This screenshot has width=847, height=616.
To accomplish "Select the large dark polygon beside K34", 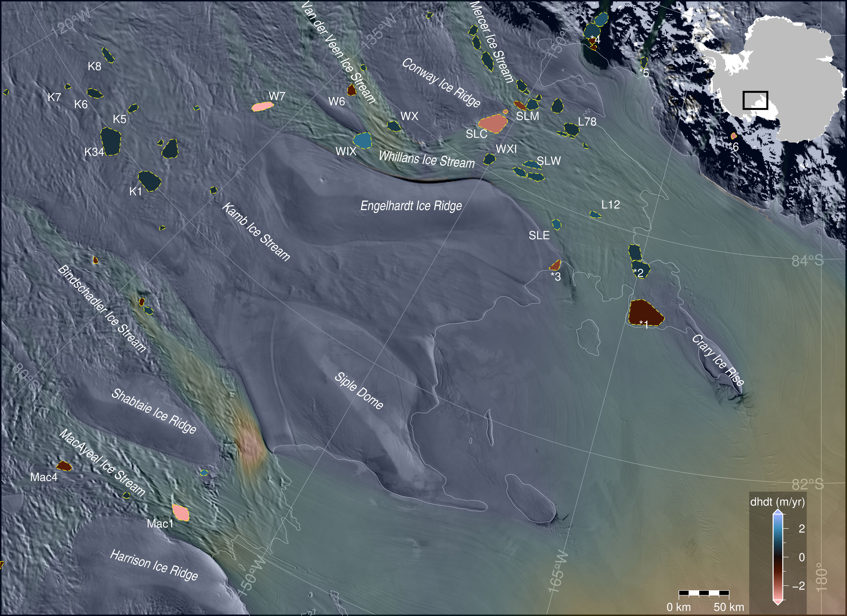I will (x=111, y=141).
